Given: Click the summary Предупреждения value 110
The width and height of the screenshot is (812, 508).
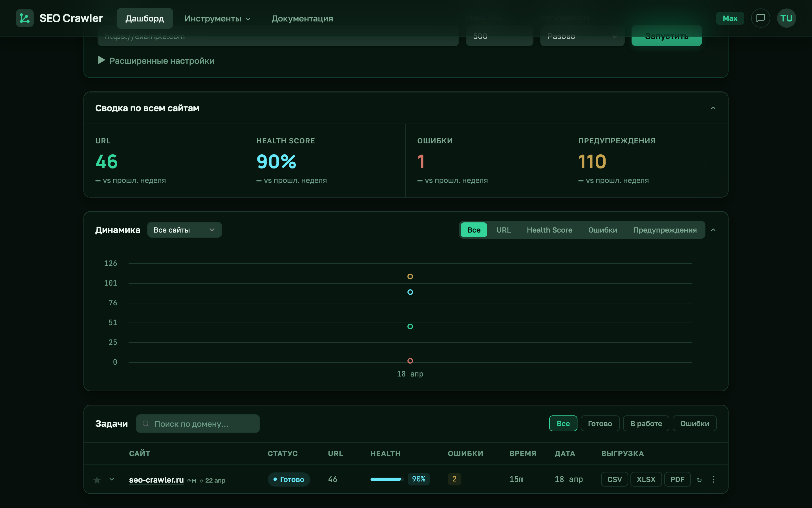Looking at the screenshot, I should click(592, 162).
